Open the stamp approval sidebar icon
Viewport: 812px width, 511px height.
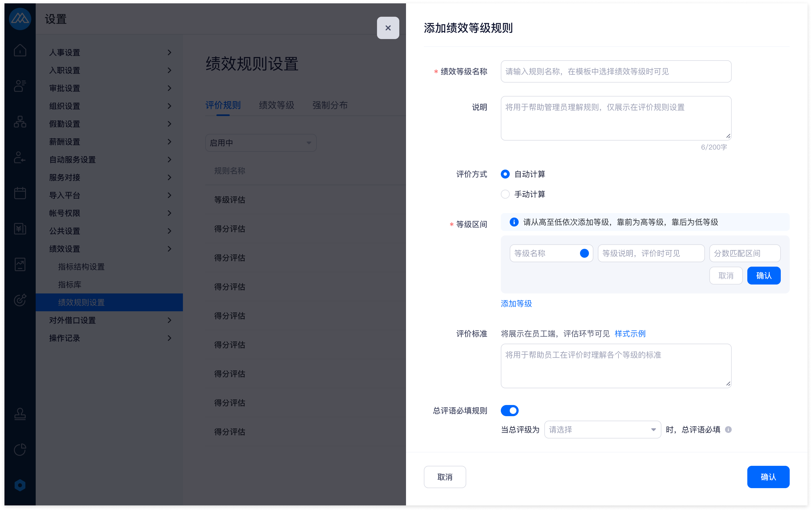[20, 414]
